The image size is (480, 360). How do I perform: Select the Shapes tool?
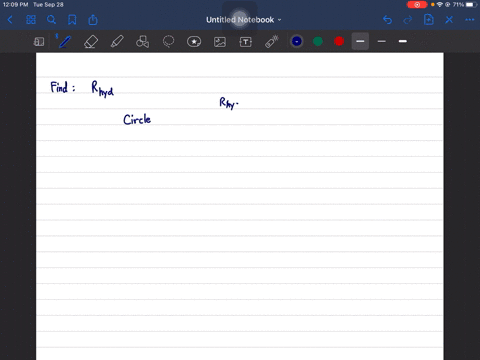point(143,42)
